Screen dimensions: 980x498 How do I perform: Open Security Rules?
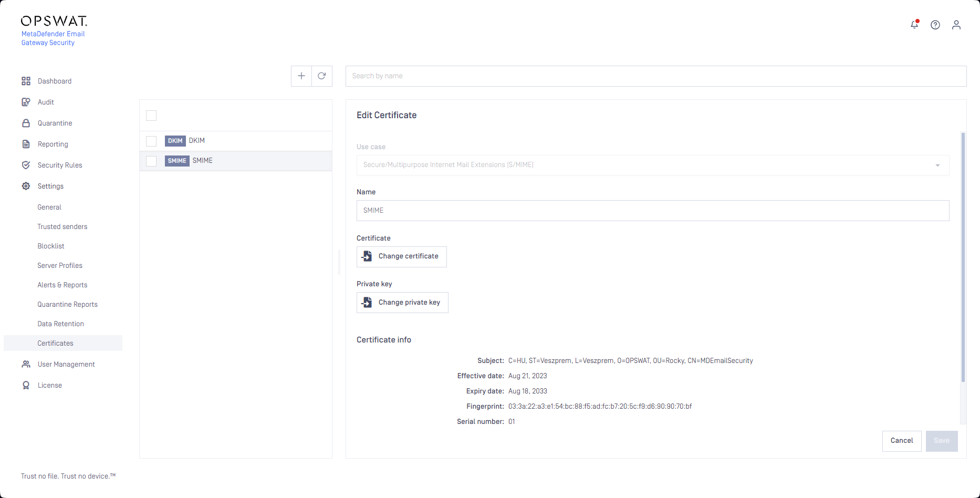60,165
